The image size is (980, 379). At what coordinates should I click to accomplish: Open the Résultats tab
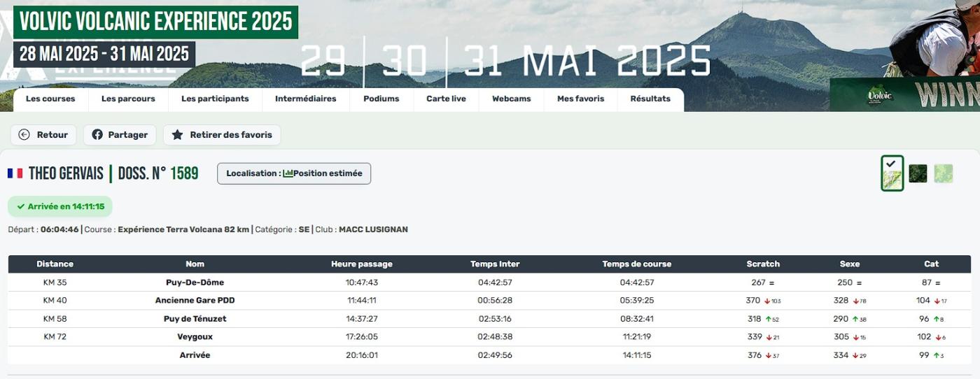pyautogui.click(x=650, y=99)
